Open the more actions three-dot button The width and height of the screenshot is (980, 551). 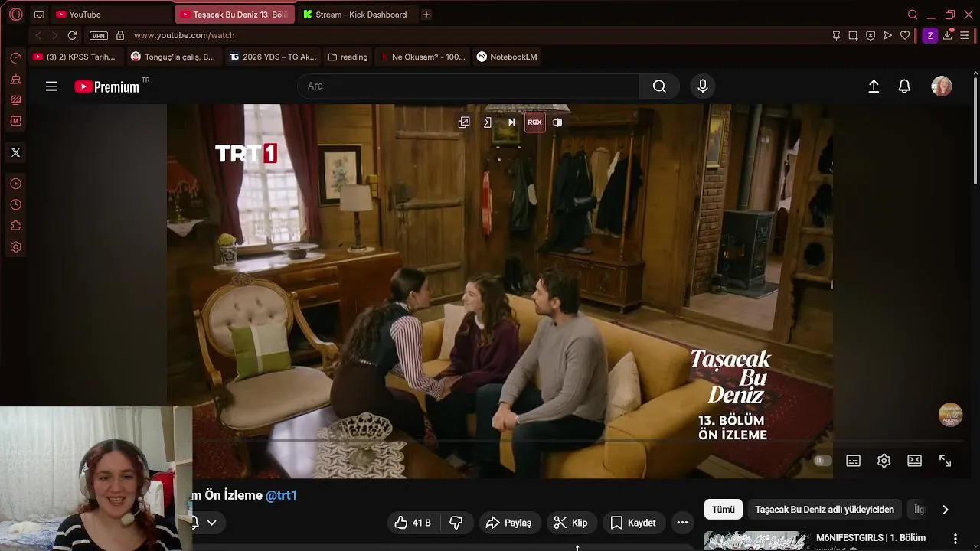682,523
